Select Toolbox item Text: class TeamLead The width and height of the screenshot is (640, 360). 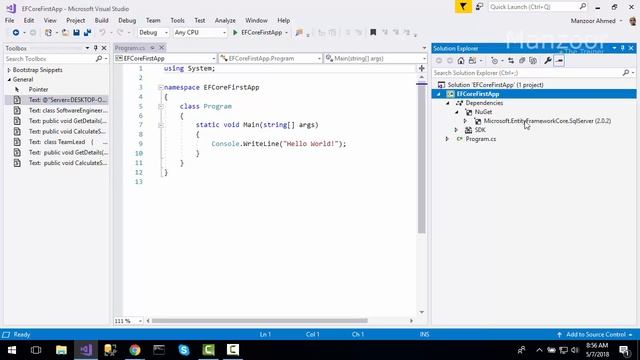pos(57,142)
